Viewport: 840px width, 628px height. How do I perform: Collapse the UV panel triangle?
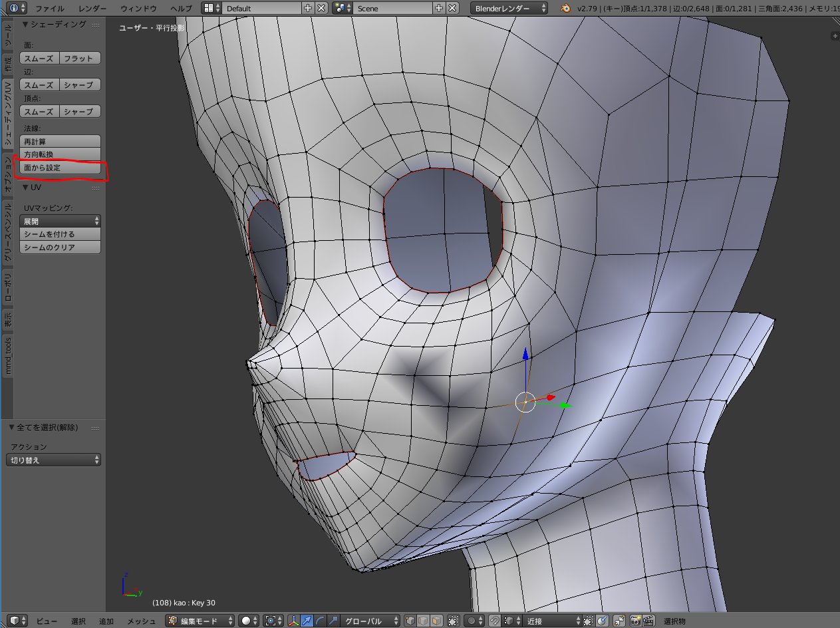tap(25, 187)
